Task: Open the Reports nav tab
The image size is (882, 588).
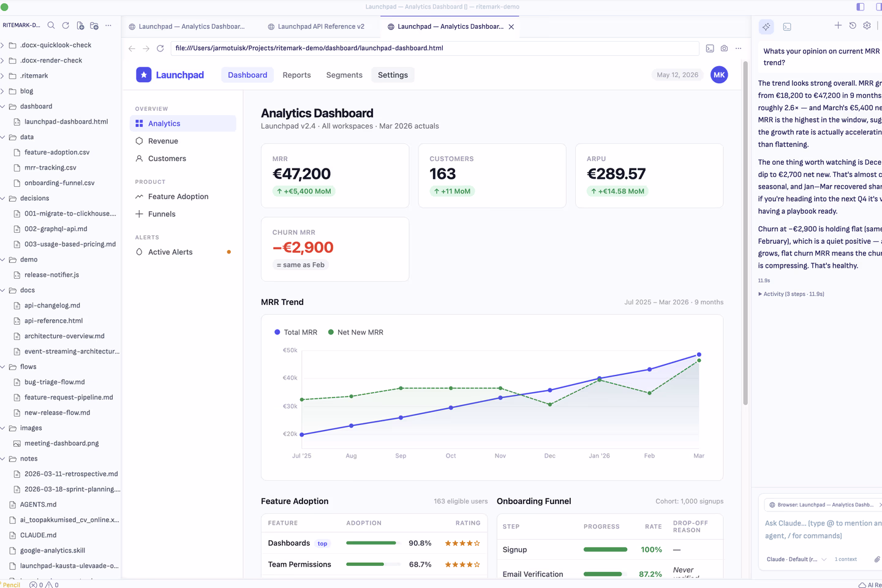Action: tap(296, 75)
